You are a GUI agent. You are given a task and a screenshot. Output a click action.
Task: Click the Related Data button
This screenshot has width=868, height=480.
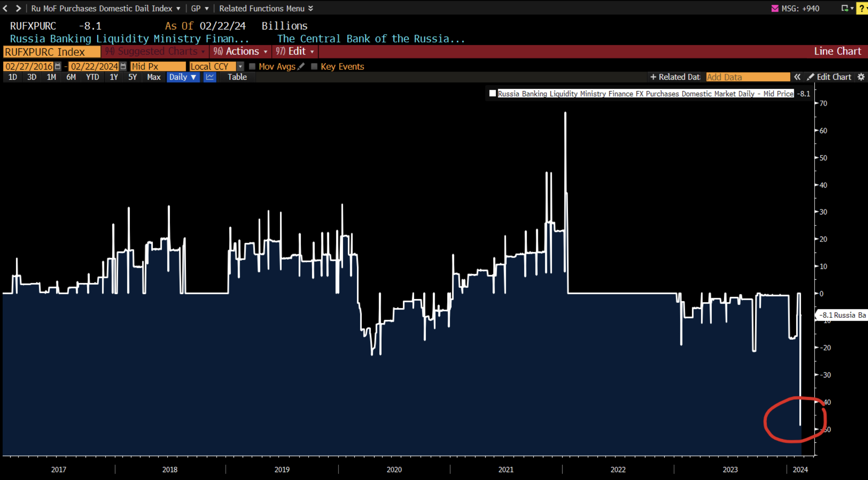pos(675,77)
